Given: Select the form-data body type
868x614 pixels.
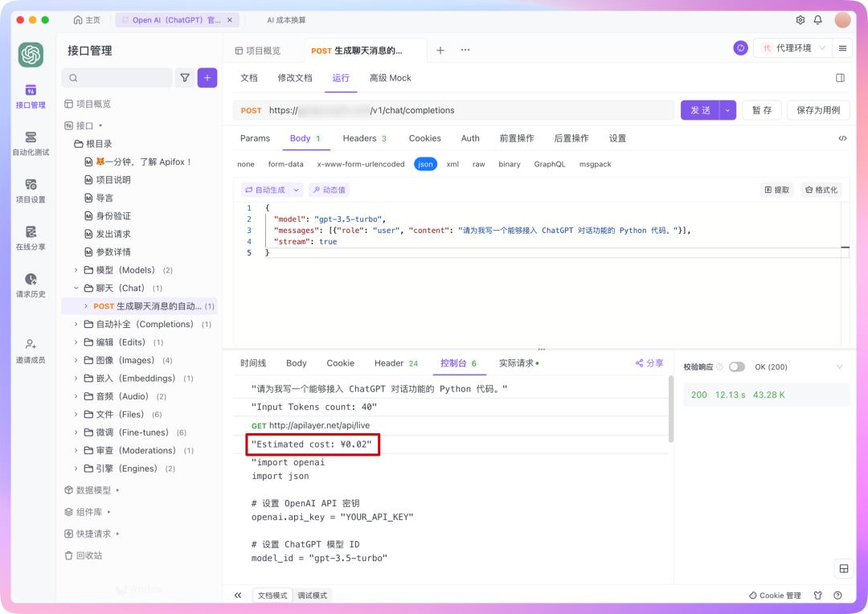Looking at the screenshot, I should tap(285, 164).
